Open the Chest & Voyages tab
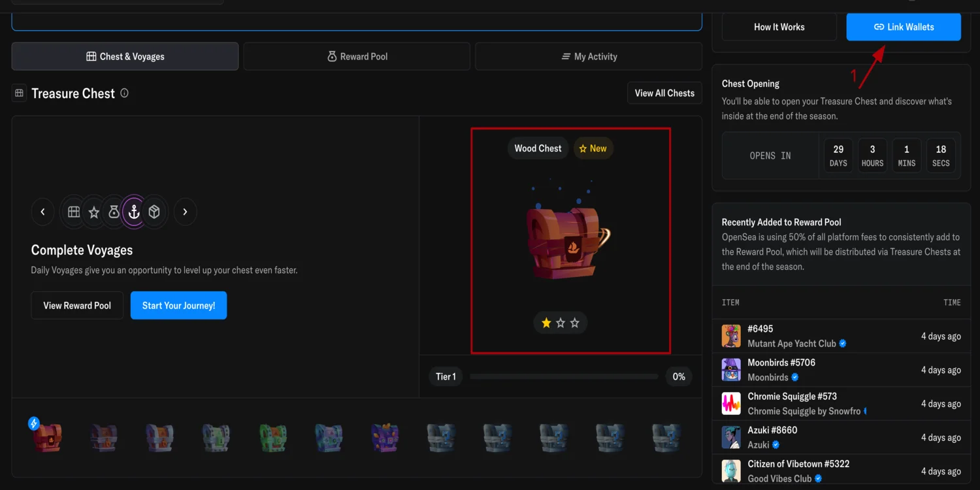Viewport: 980px width, 490px height. [x=125, y=57]
